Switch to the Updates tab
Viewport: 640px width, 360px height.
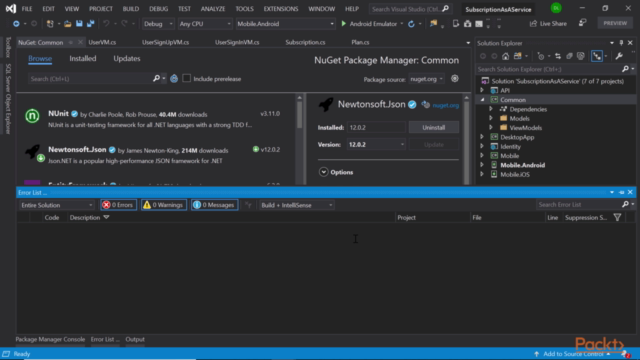(127, 58)
